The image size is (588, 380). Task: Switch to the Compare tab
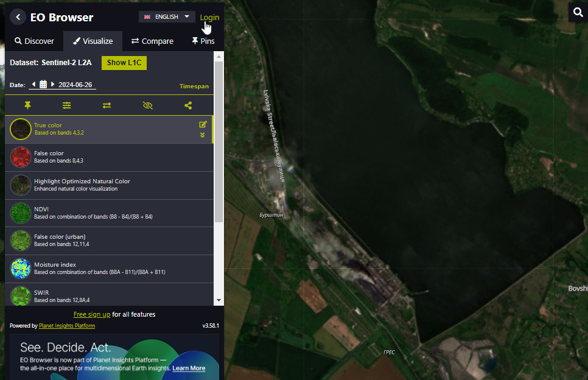pyautogui.click(x=152, y=41)
